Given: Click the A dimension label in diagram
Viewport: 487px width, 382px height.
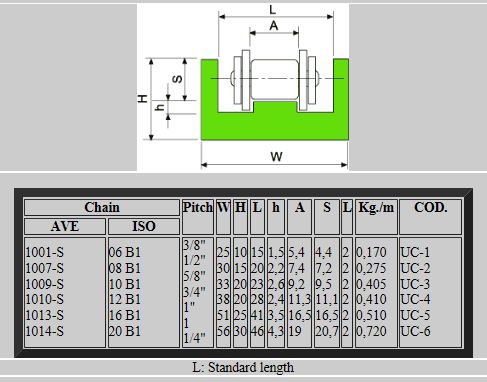Looking at the screenshot, I should [274, 25].
